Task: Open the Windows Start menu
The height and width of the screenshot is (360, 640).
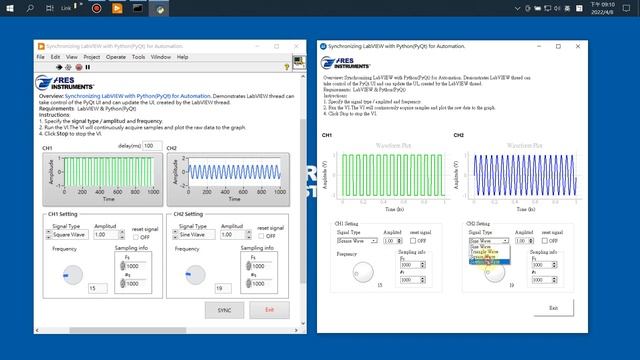Action: click(10, 8)
